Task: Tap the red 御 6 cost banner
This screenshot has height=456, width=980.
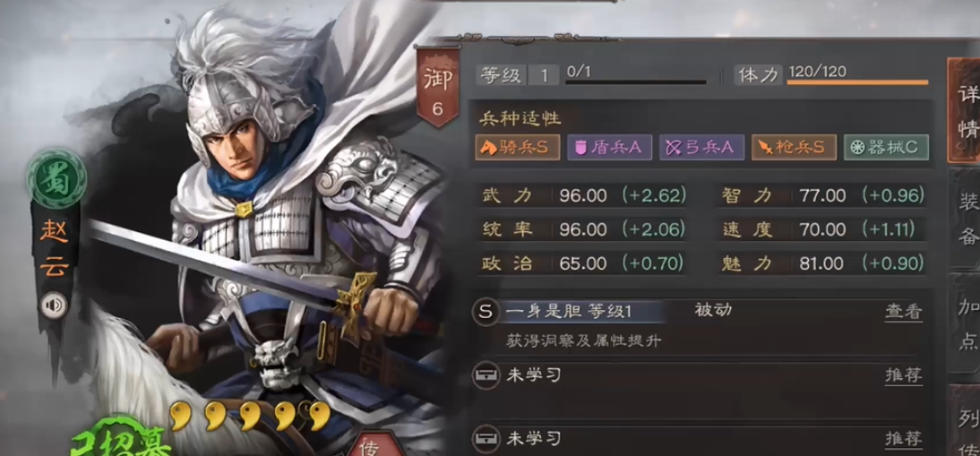Action: tap(437, 88)
